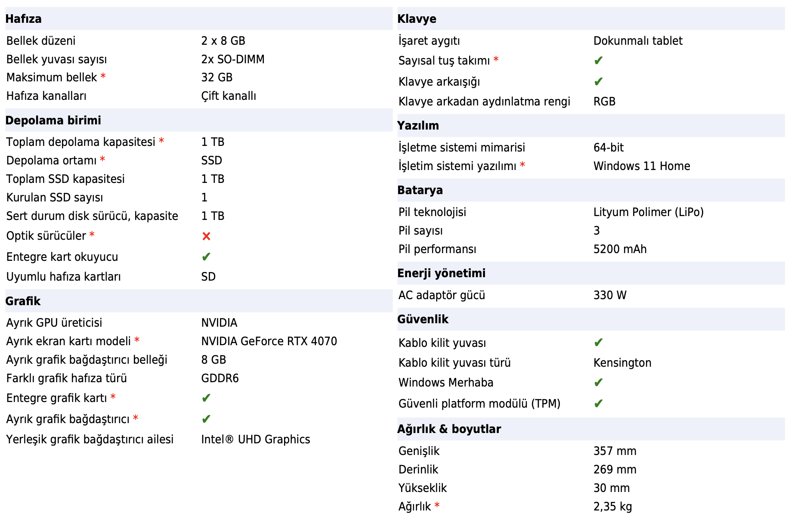Click the checkmark for Kablo kilit yuvası
791x532 pixels.
(x=598, y=343)
